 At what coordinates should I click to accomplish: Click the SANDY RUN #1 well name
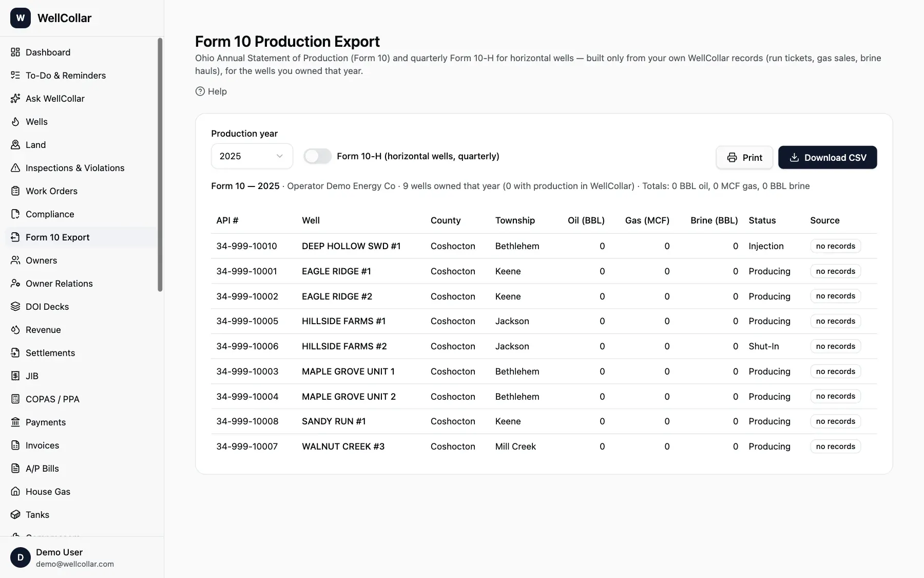tap(334, 421)
